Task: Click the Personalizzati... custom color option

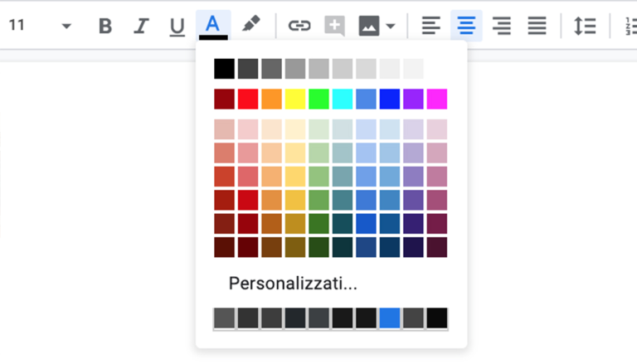Action: click(x=293, y=284)
